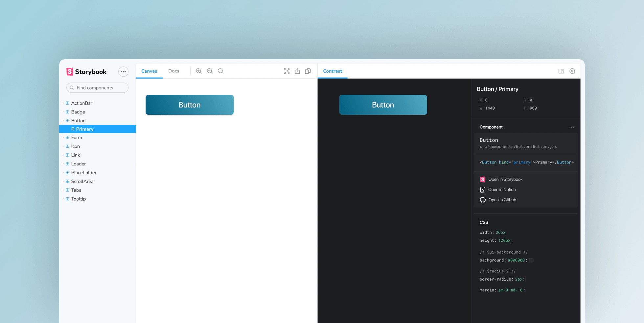Select the Contrast addon tab

(x=332, y=71)
